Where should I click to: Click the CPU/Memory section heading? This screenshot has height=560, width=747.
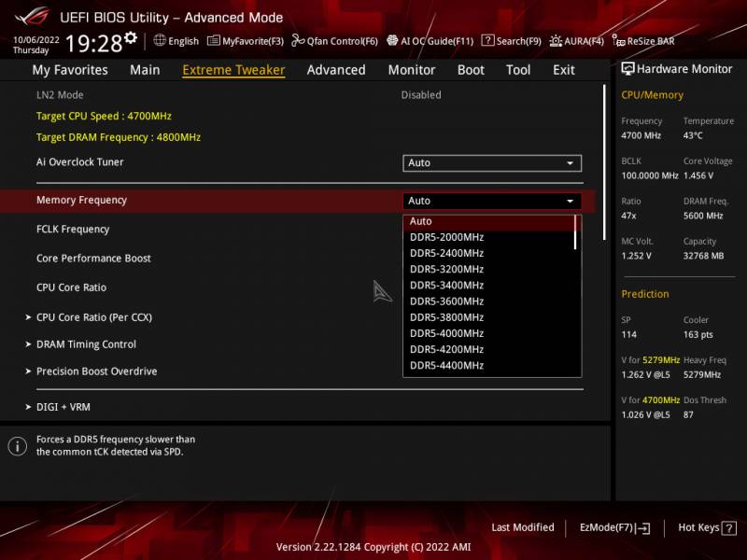[x=652, y=95]
